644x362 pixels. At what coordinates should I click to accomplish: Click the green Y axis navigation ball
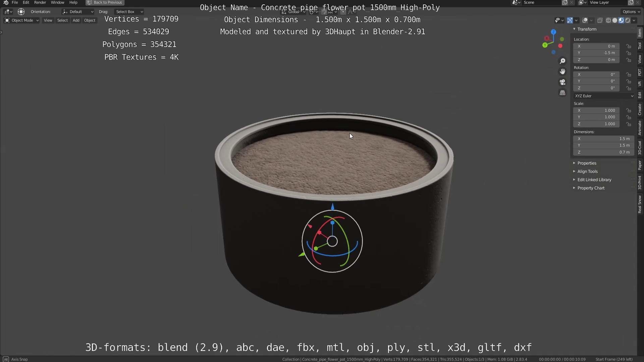tap(545, 45)
